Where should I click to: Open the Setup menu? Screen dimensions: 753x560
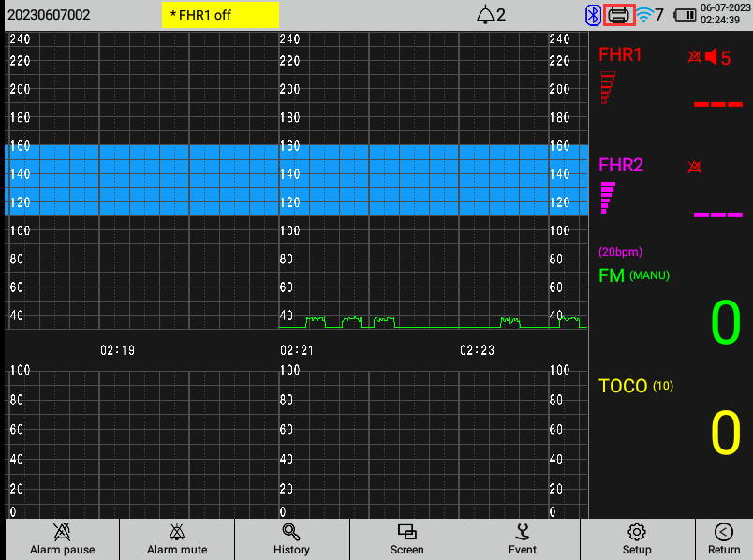(x=637, y=539)
